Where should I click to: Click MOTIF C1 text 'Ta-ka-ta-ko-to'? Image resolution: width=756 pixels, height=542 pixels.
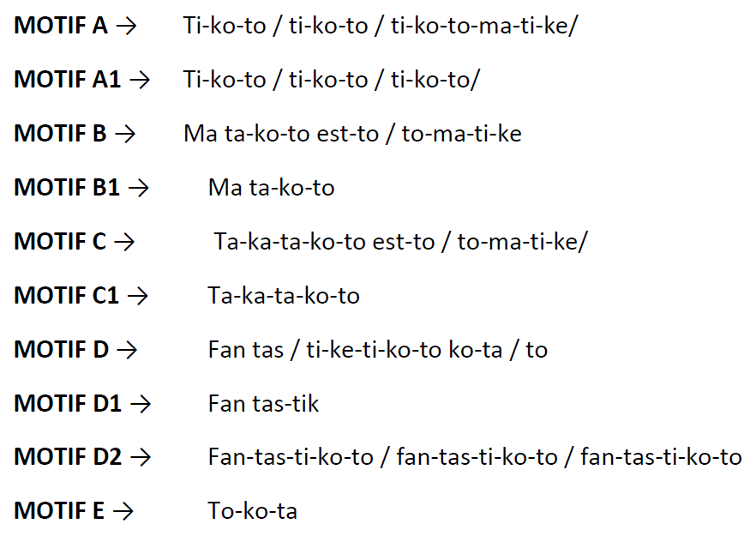[x=284, y=296]
